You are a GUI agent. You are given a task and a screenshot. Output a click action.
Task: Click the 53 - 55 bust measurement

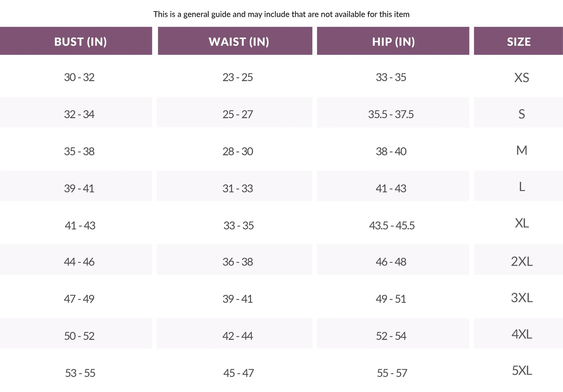(80, 373)
